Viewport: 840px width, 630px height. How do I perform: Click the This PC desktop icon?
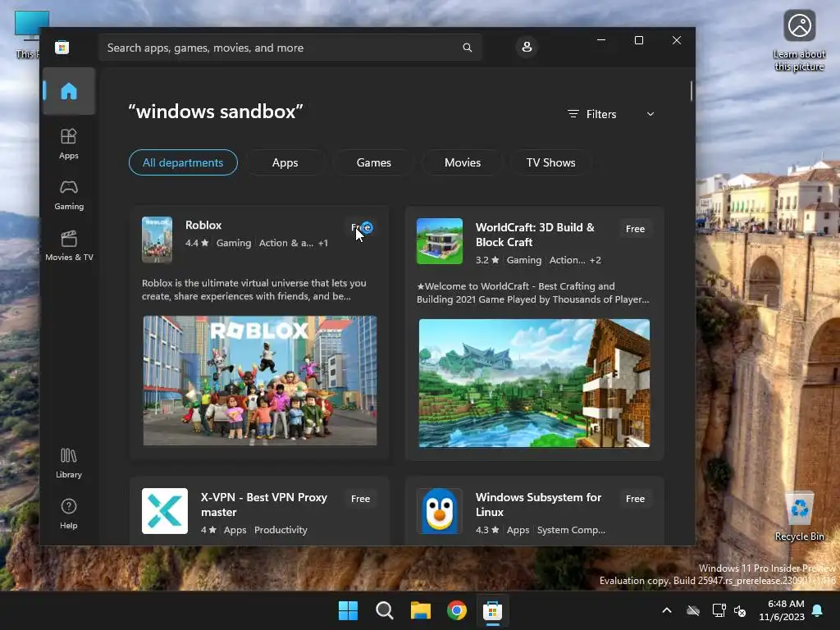point(28,34)
